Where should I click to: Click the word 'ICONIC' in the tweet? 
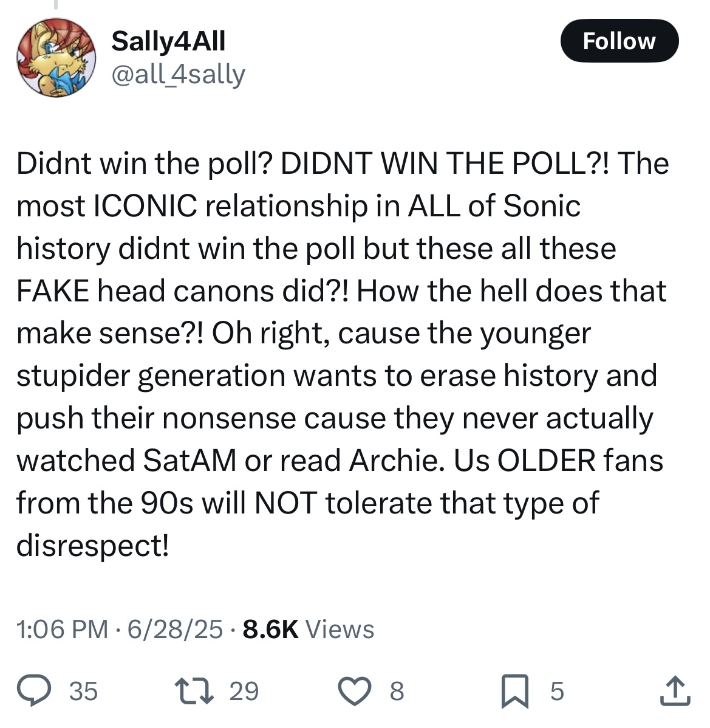(146, 205)
